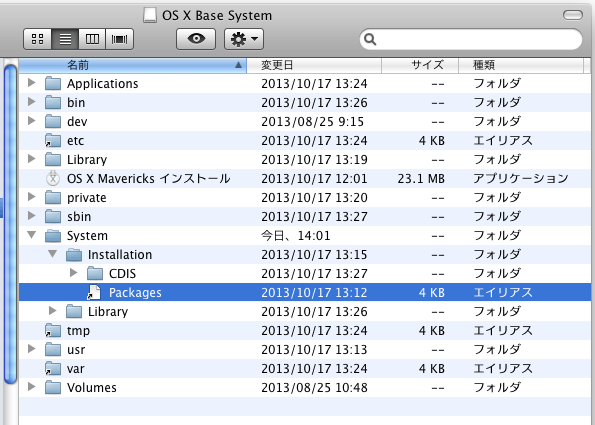Click the Quick Look eye button
Screen dimensions: 595x425
coord(196,39)
